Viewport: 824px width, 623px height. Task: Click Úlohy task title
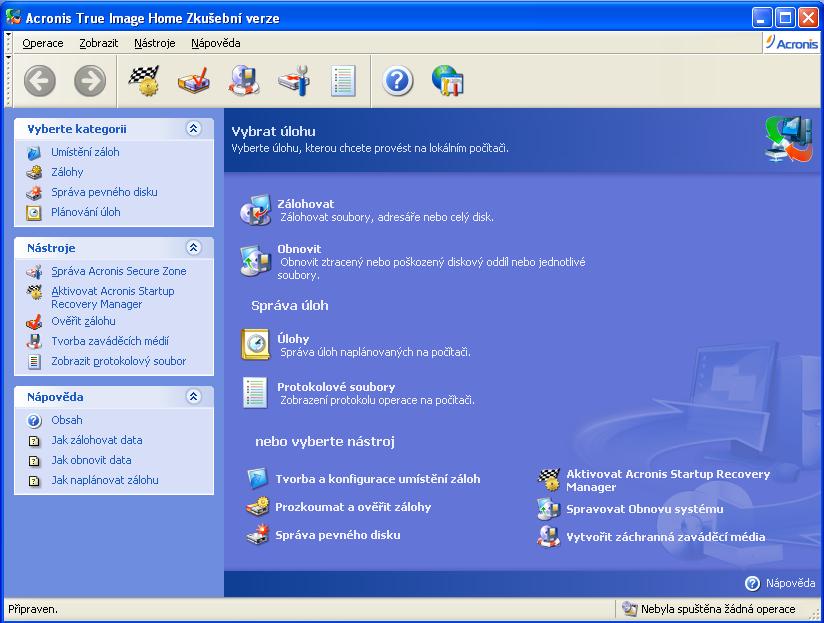[293, 338]
